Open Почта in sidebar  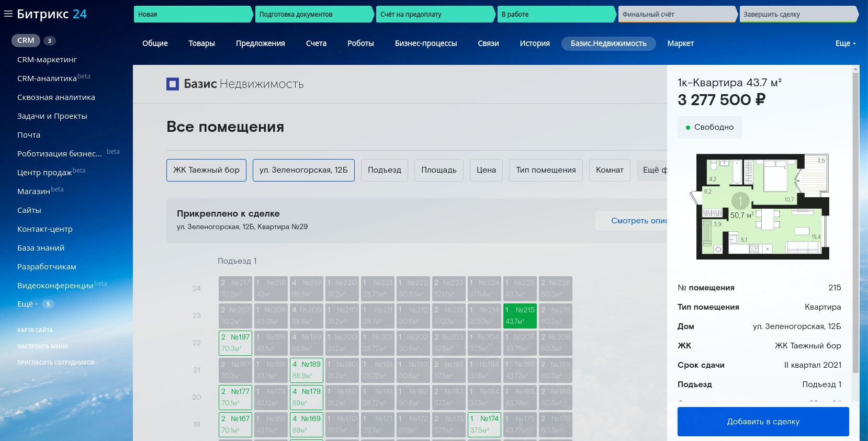(29, 135)
